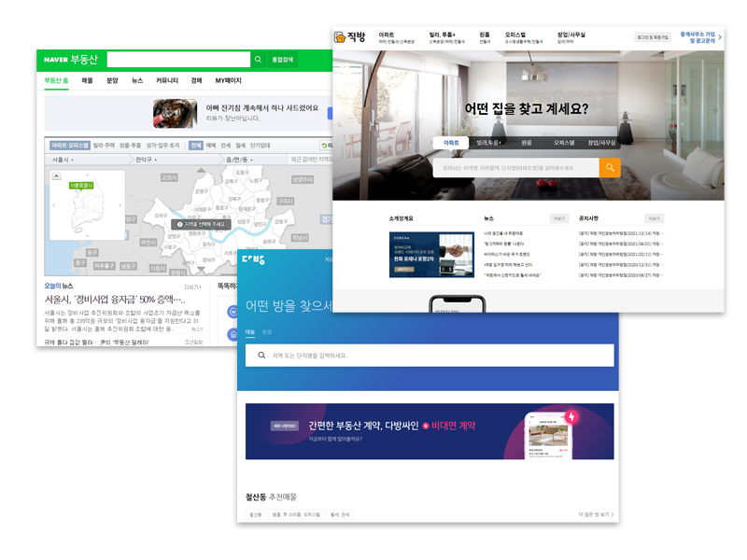Select 빌라·주택 property type filter
The image size is (747, 560).
(x=104, y=146)
